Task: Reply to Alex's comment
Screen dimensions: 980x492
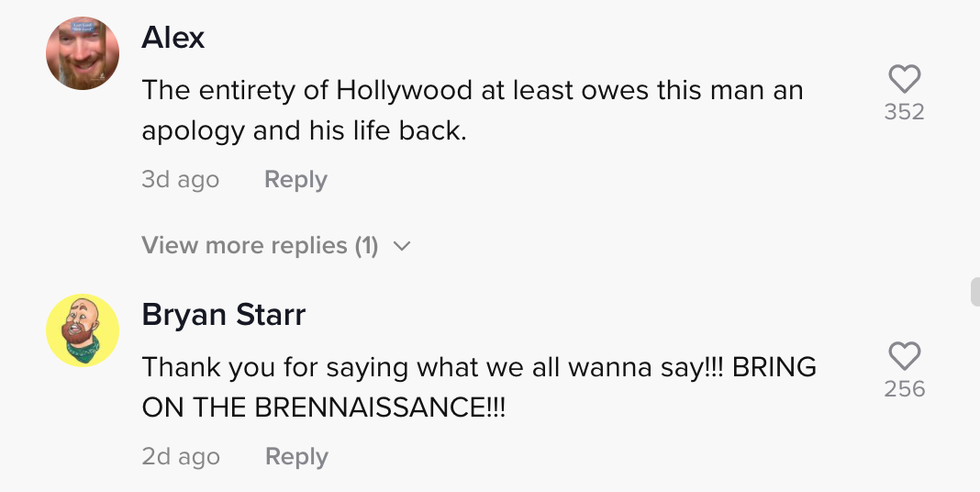Action: pos(295,180)
